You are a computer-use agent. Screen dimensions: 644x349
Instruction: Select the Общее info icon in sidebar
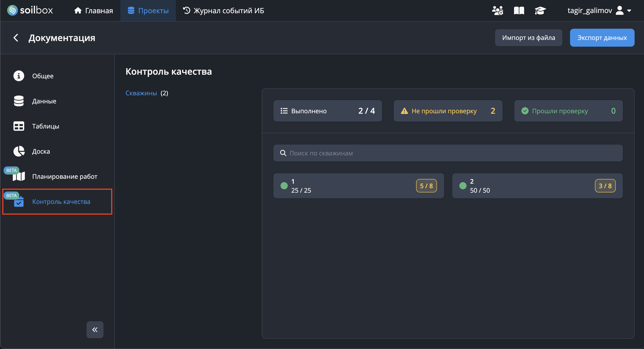pyautogui.click(x=19, y=76)
